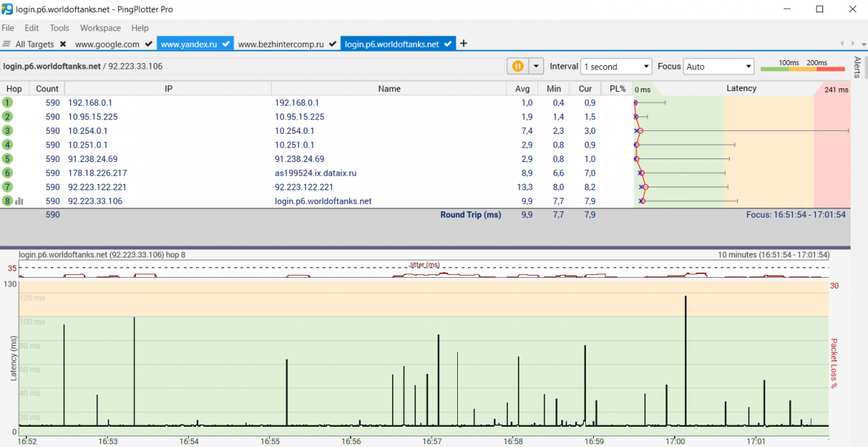Click the bar chart icon on hop 8
Screen dimensions: 868x447
[20, 201]
